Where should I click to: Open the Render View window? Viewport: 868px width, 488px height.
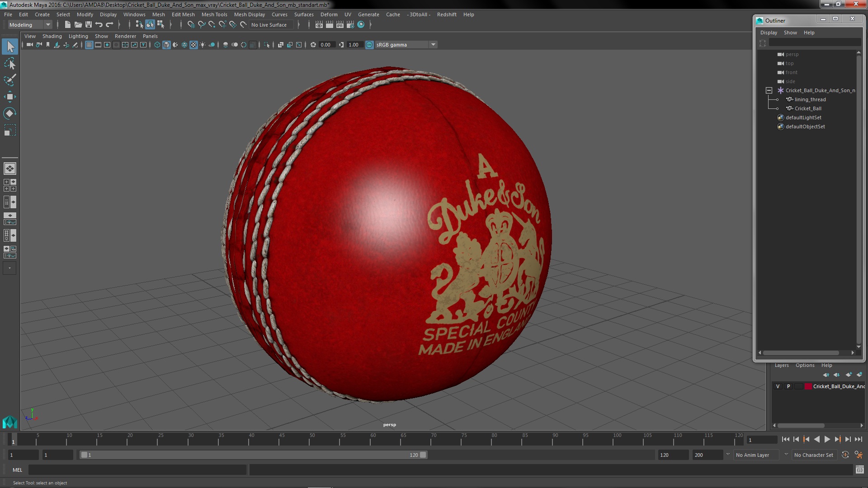click(x=319, y=25)
